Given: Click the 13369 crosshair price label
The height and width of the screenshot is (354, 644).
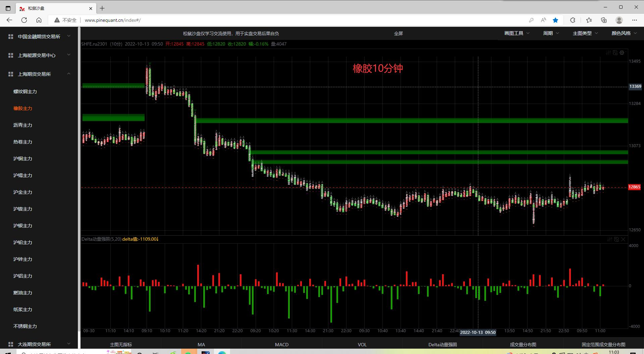Looking at the screenshot, I should click(x=635, y=86).
